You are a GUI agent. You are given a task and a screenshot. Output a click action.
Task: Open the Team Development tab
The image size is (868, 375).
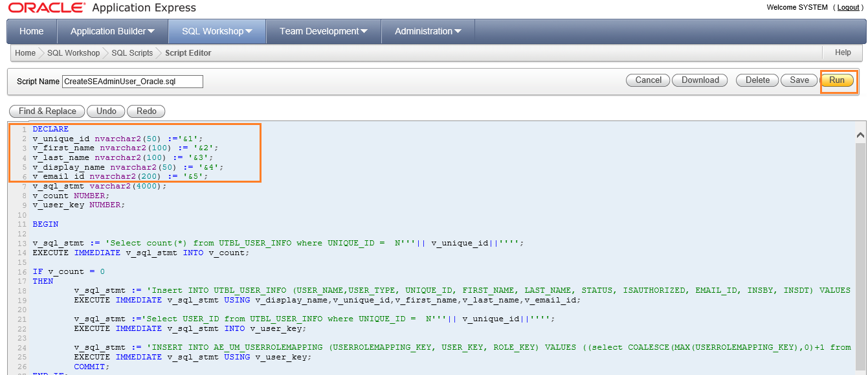(324, 31)
